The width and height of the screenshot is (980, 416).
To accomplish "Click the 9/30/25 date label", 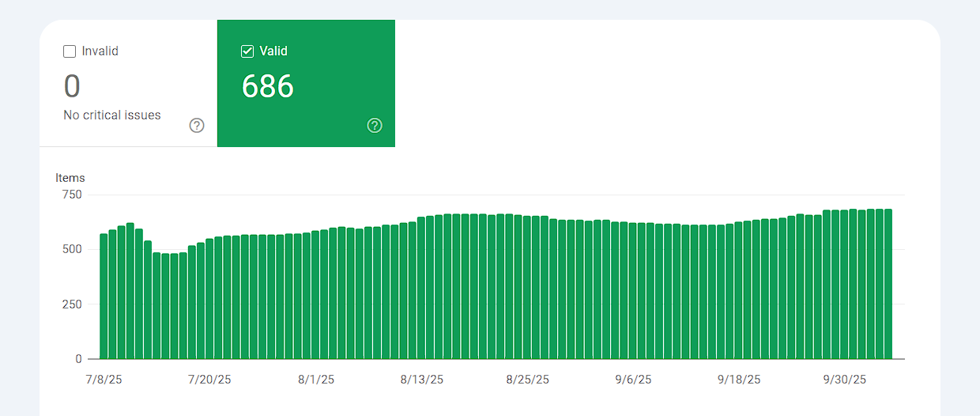I will (845, 380).
